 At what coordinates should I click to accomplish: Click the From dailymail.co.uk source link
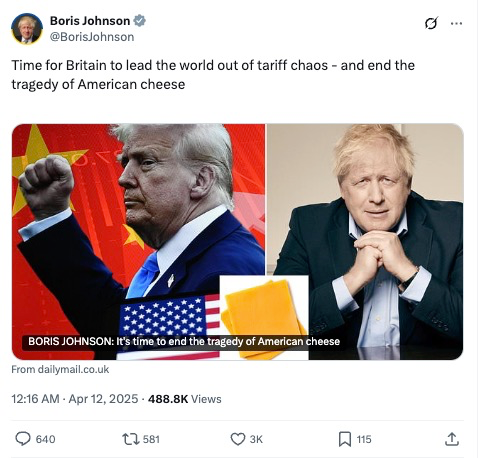click(x=60, y=369)
